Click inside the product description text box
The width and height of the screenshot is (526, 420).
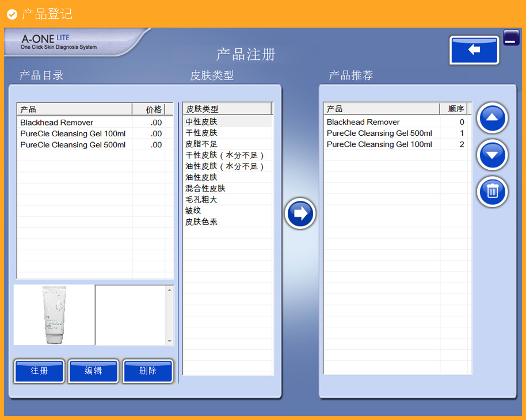pyautogui.click(x=131, y=315)
